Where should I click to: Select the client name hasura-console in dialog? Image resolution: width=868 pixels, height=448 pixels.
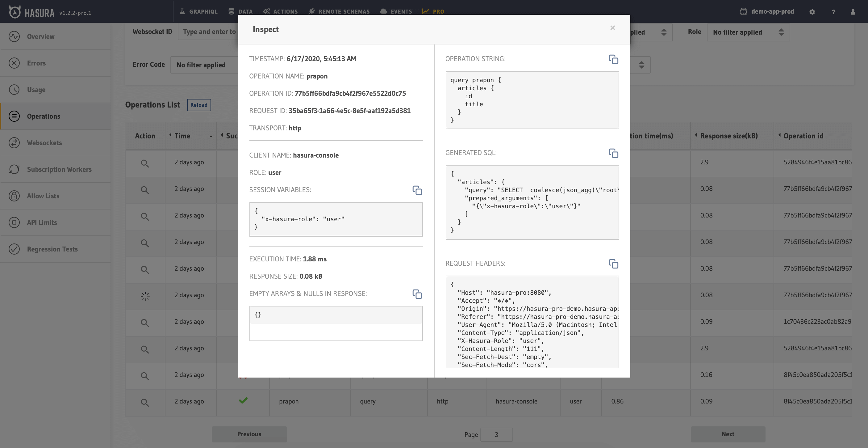316,155
